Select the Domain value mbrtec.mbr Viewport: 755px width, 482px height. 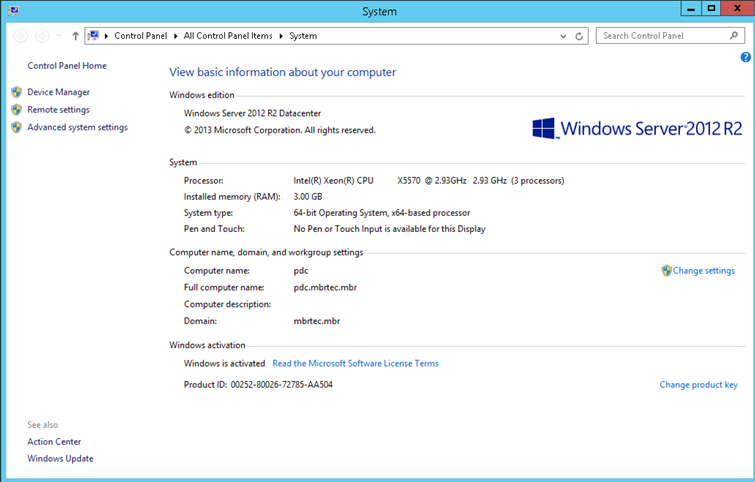(317, 321)
